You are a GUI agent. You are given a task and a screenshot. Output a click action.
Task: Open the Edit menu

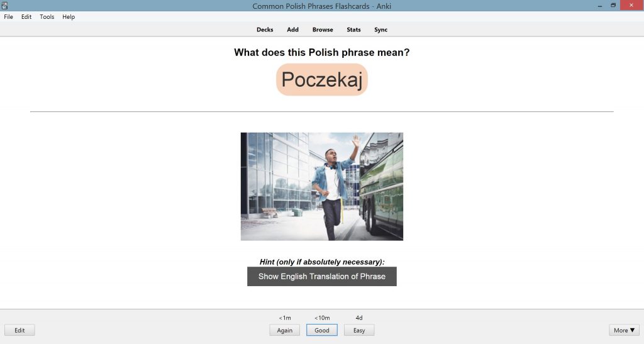(26, 17)
